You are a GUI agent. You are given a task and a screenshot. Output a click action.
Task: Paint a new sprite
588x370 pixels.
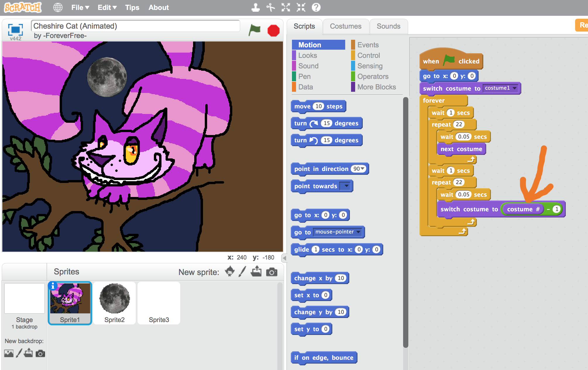coord(243,272)
